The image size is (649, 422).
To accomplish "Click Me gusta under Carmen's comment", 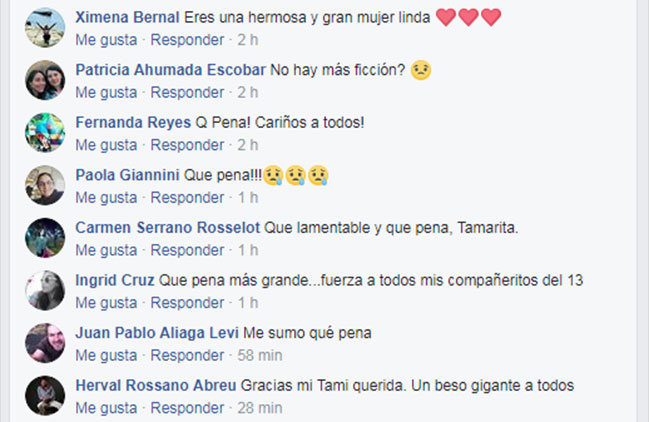I will pos(106,250).
